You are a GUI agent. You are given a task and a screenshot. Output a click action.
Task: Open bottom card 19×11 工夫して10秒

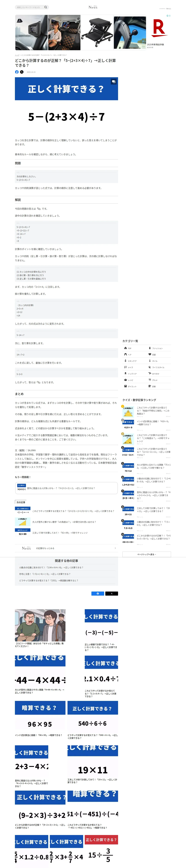(x=93, y=764)
